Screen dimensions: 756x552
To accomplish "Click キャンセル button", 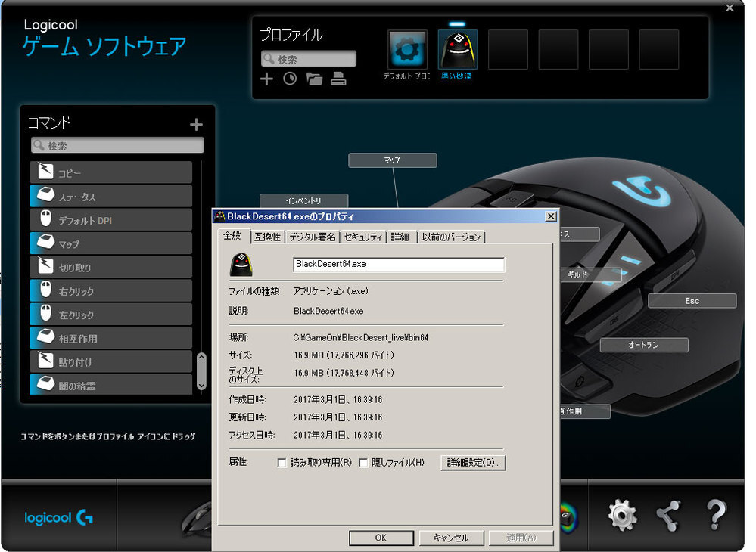I will coord(451,538).
